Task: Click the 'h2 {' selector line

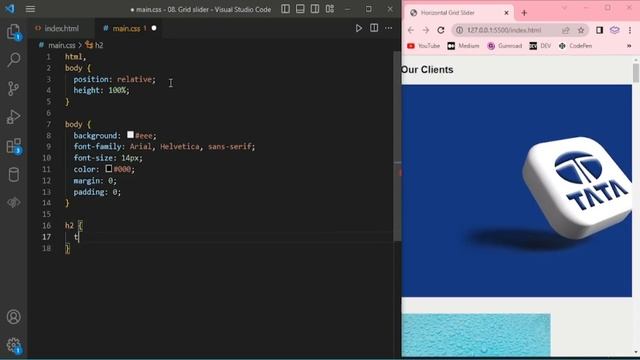Action: [74, 225]
